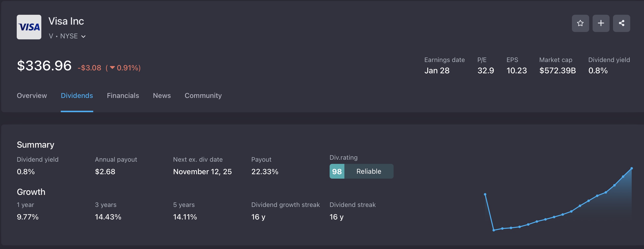Click the Reliable rating label

click(368, 171)
